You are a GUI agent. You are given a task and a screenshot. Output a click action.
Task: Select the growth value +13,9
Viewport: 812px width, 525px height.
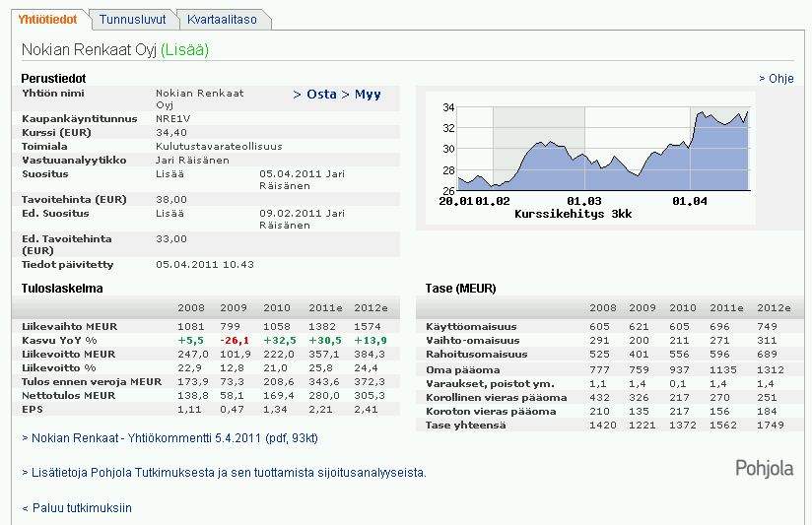click(371, 341)
